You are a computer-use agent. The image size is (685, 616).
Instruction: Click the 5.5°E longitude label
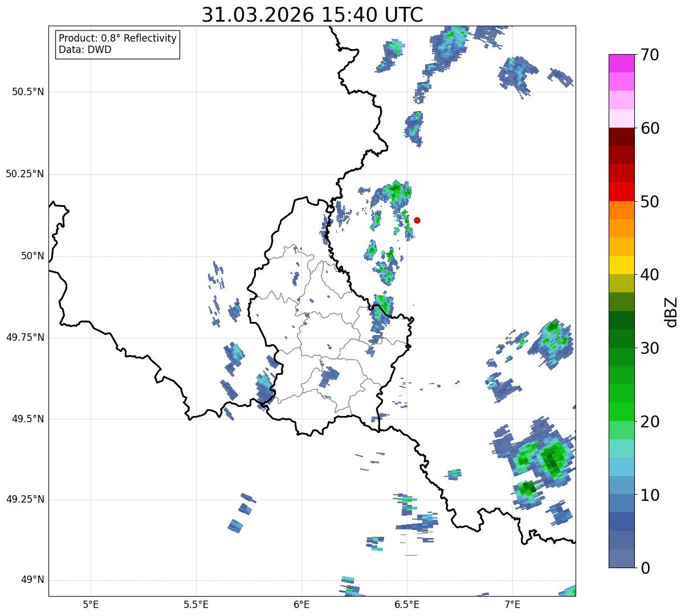click(196, 604)
